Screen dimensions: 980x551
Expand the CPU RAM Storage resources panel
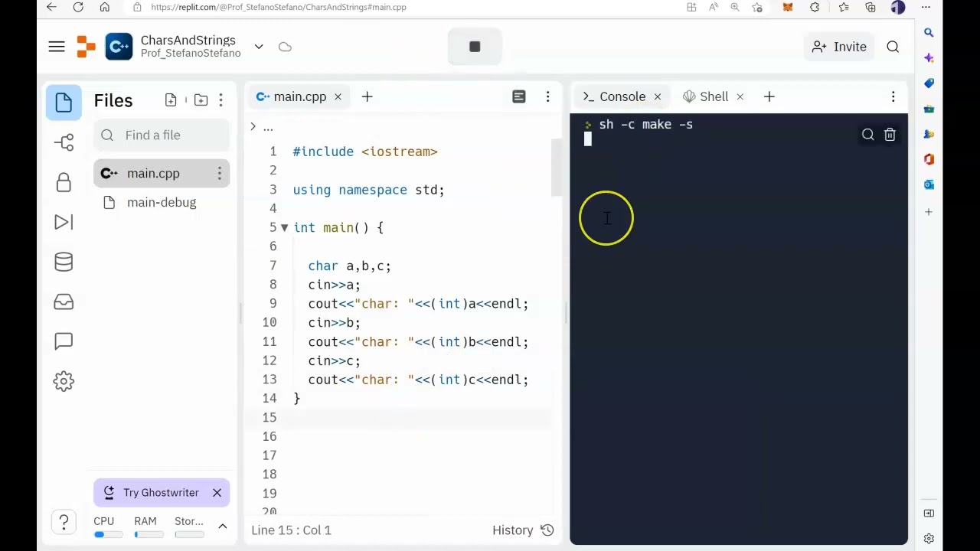[x=223, y=527]
